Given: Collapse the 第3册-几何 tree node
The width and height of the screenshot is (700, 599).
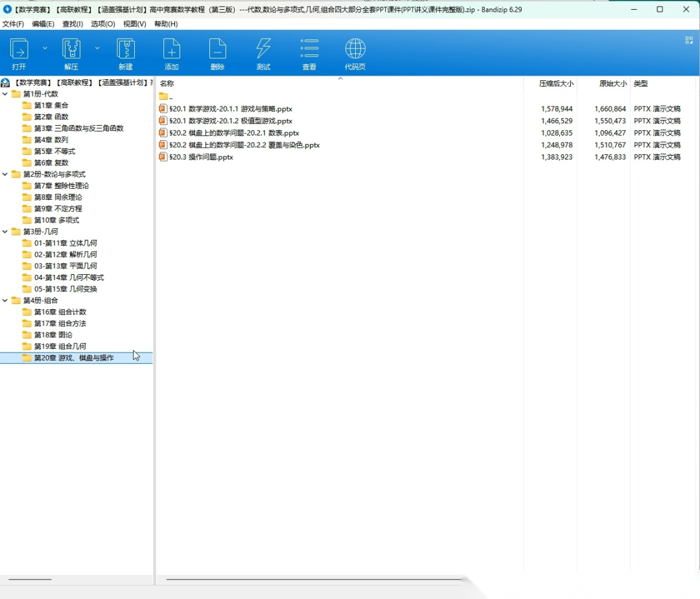Looking at the screenshot, I should point(5,231).
